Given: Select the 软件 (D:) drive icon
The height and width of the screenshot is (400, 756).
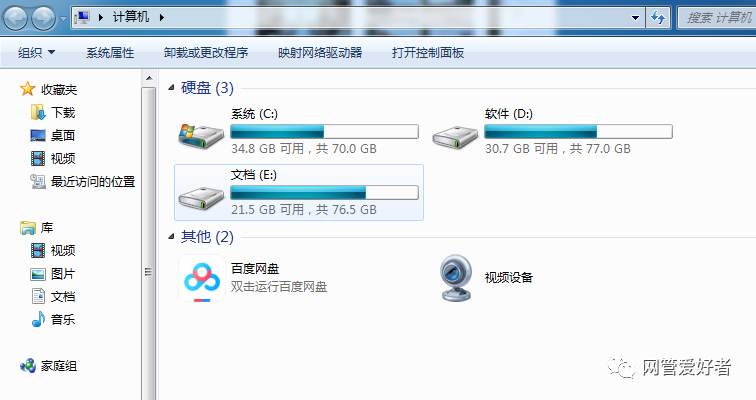Looking at the screenshot, I should pos(455,137).
